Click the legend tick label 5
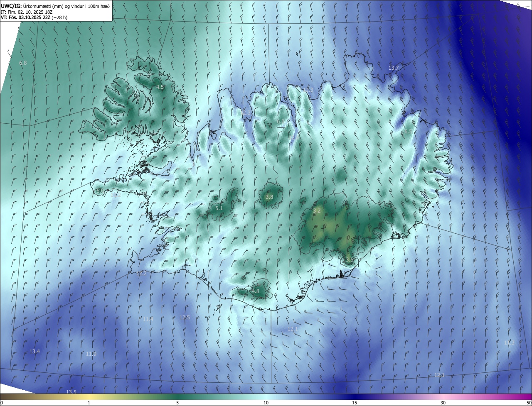 point(177,403)
